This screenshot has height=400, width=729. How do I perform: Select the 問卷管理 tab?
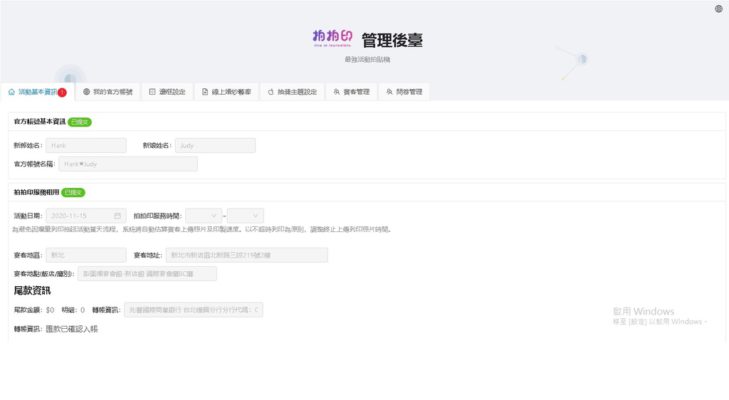pyautogui.click(x=404, y=92)
